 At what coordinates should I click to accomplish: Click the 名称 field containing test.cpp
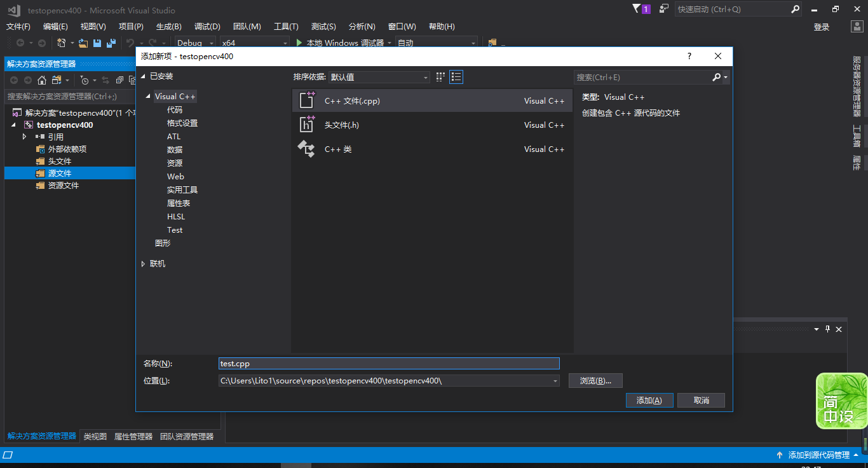coord(389,363)
